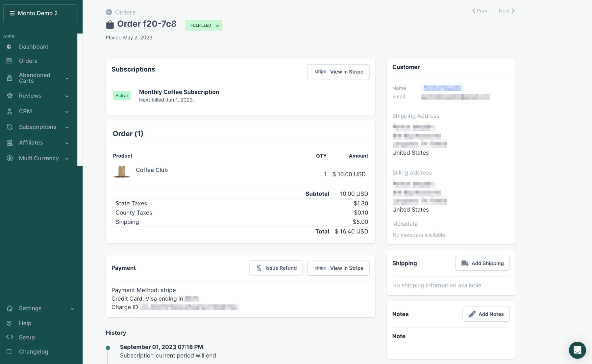Go to the Next order
The height and width of the screenshot is (364, 592).
[x=506, y=11]
